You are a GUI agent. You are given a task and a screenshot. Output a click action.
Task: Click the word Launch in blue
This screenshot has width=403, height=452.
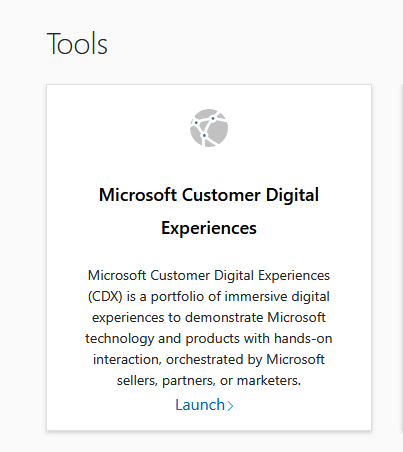(x=200, y=405)
